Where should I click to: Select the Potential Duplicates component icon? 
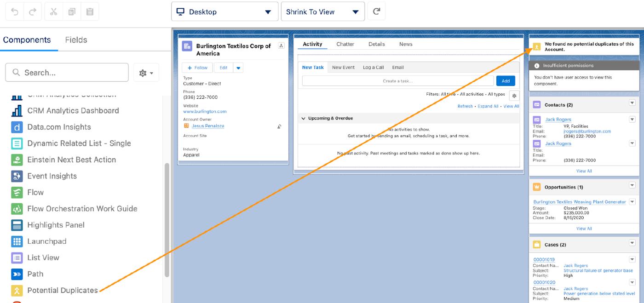coord(17,290)
